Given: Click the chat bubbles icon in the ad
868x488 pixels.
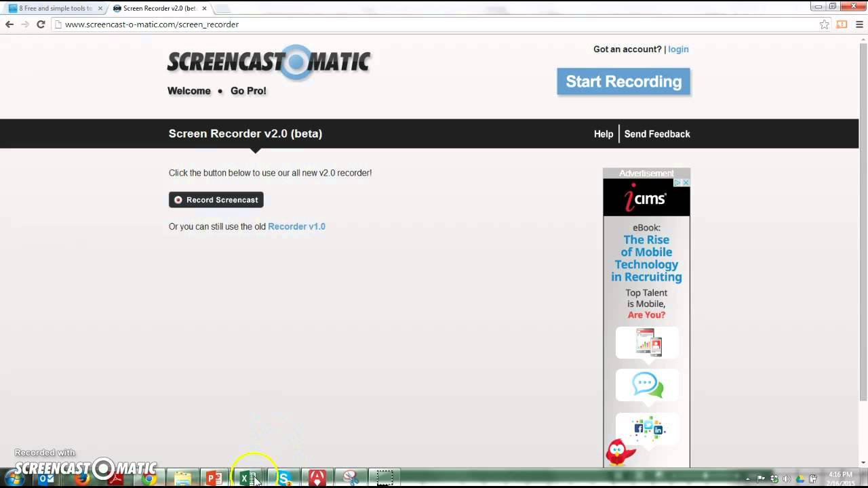Looking at the screenshot, I should 647,385.
